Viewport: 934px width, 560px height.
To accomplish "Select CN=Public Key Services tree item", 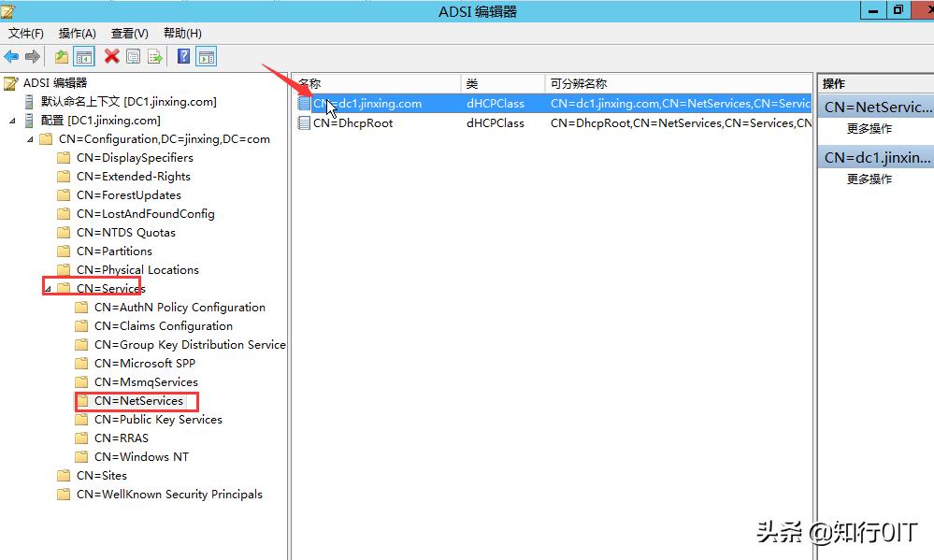I will [x=158, y=420].
